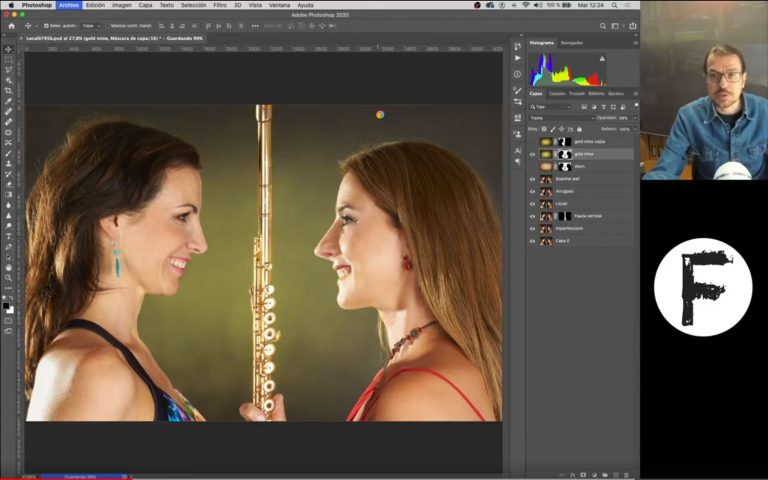
Task: Click the histogram warning triangle icon
Action: [602, 59]
